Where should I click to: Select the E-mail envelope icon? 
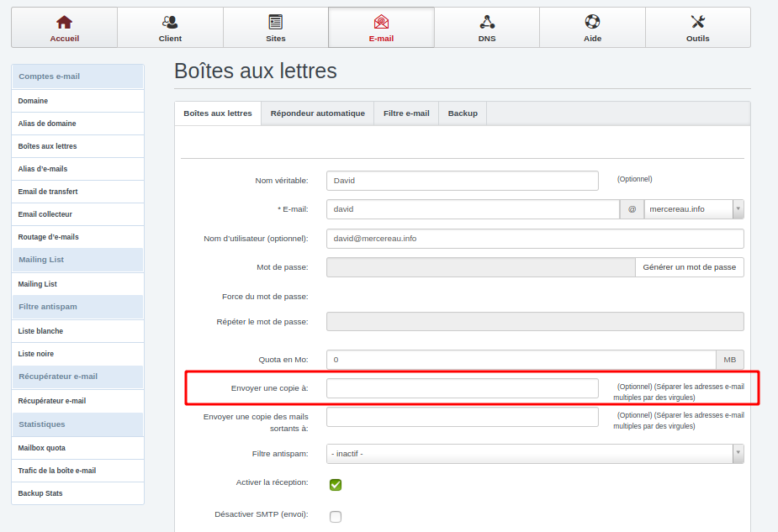point(381,22)
